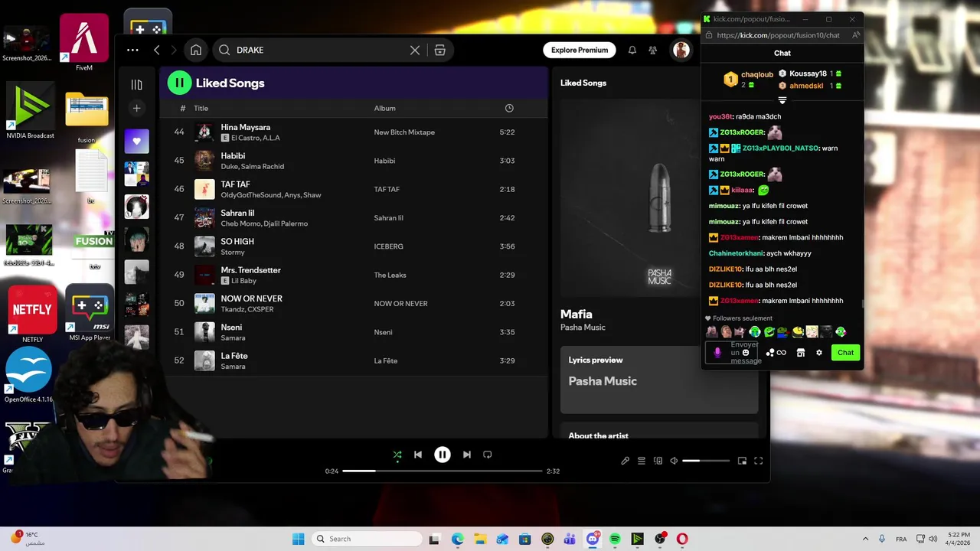Click the La Fête track thumbnail
This screenshot has width=980, height=551.
(x=204, y=360)
